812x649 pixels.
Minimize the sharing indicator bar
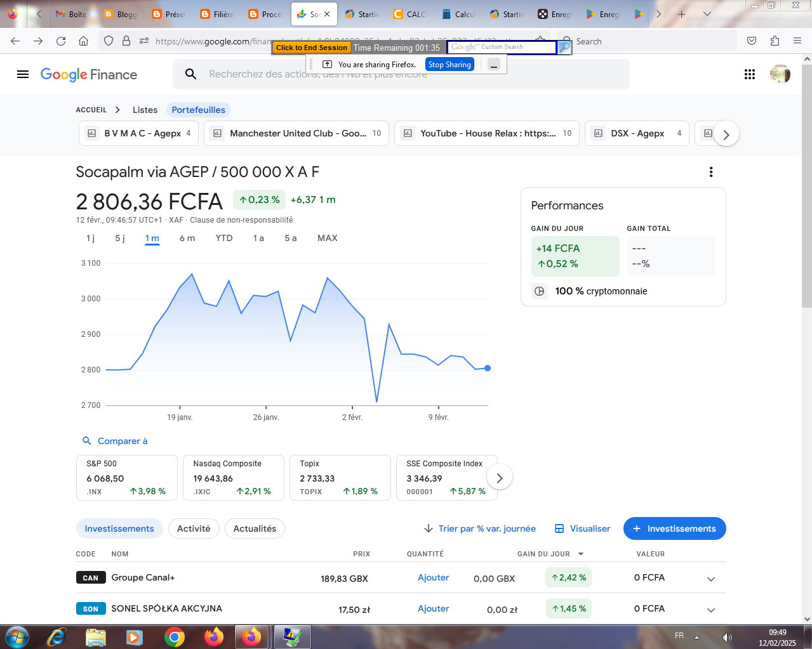494,65
